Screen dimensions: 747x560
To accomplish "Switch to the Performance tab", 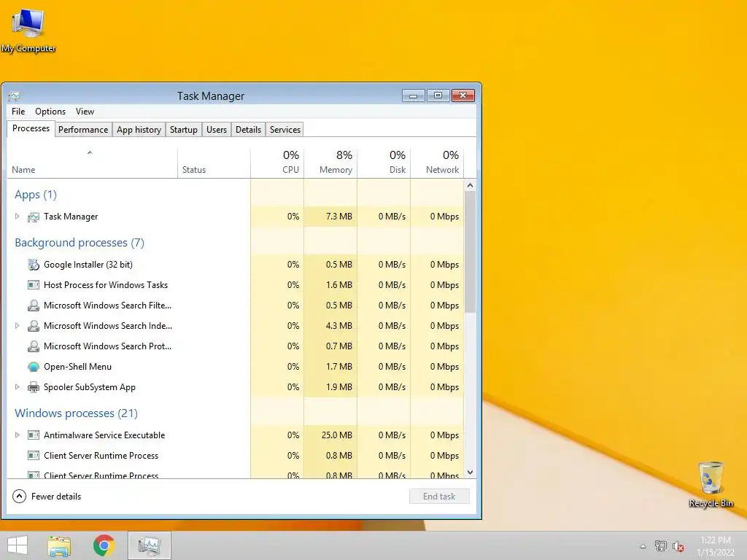I will [x=83, y=130].
